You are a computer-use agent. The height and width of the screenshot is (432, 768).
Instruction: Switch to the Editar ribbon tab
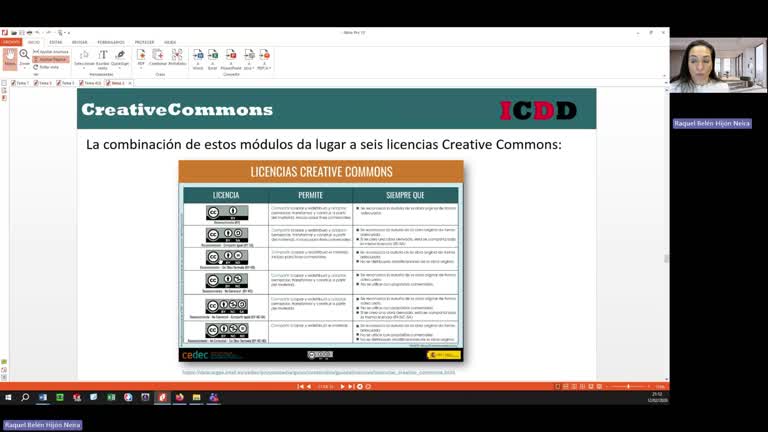55,42
